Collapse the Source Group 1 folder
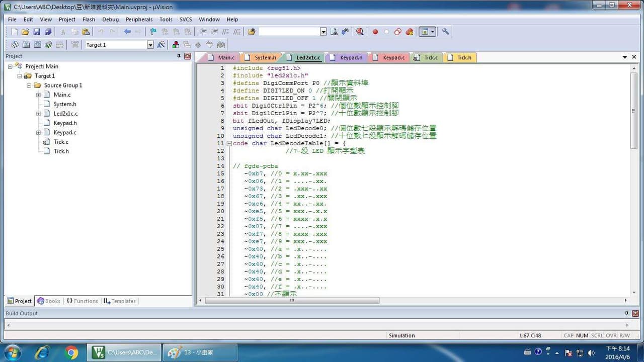This screenshot has height=362, width=644. tap(29, 85)
